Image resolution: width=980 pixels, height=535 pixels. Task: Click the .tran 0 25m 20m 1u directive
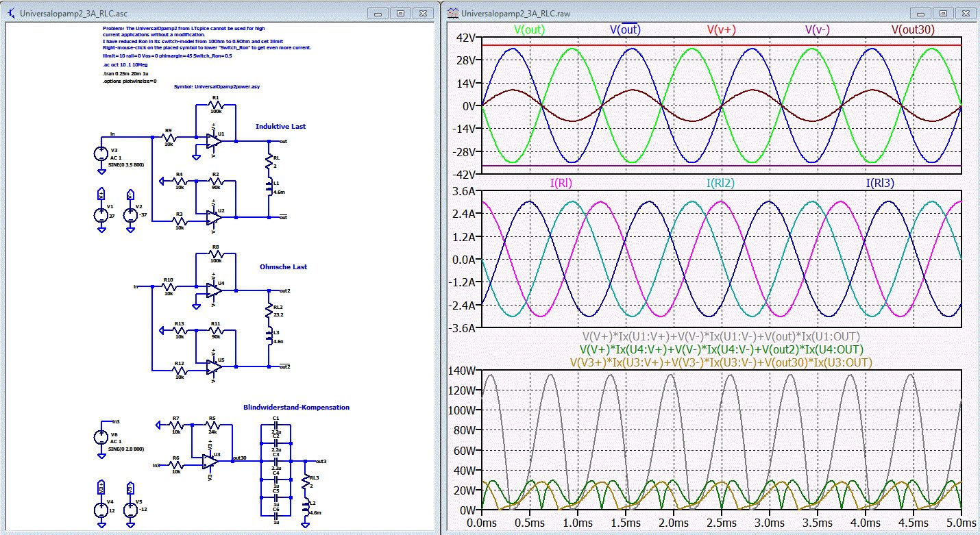tap(126, 73)
